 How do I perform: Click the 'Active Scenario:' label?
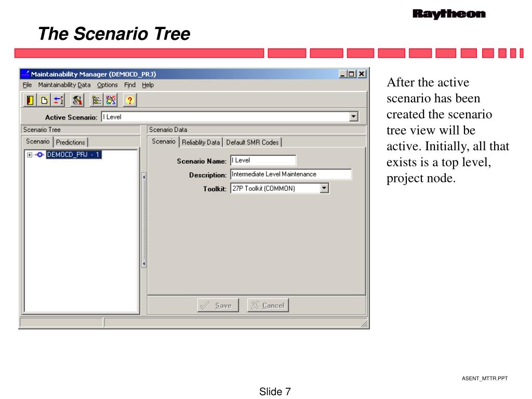[x=71, y=117]
